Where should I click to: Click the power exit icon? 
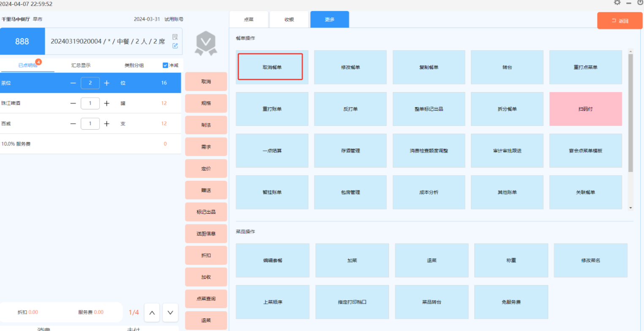click(x=640, y=2)
